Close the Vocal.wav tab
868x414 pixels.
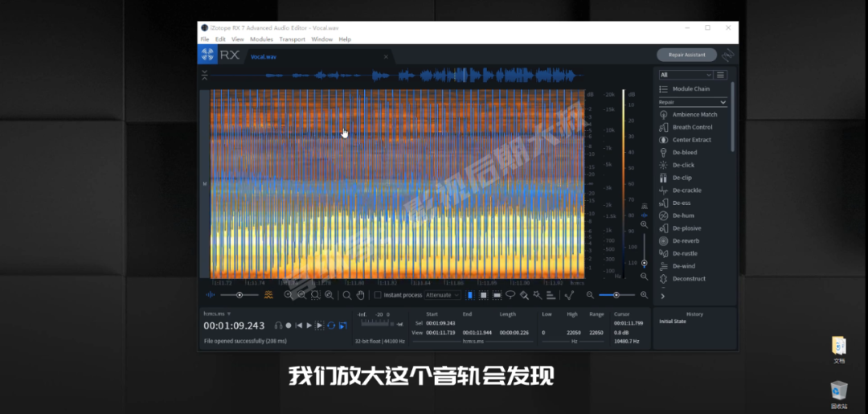[x=386, y=56]
